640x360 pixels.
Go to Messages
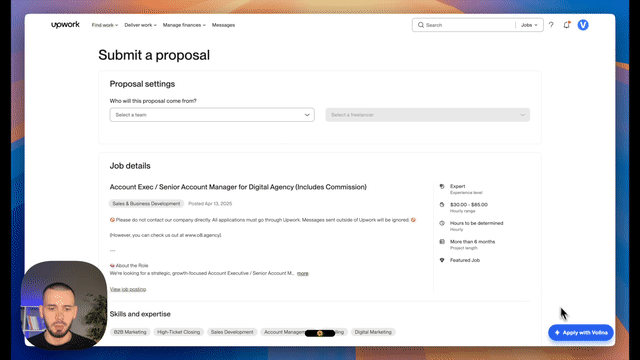point(223,25)
